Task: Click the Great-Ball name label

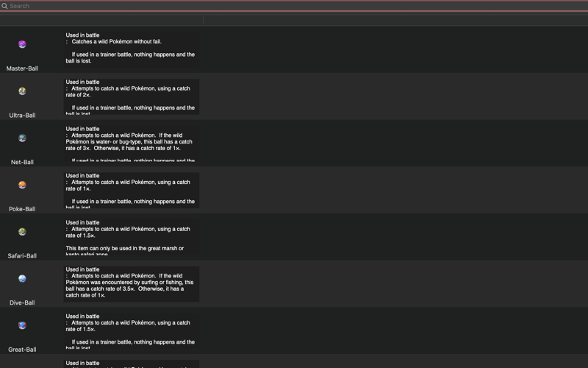Action: (x=22, y=350)
